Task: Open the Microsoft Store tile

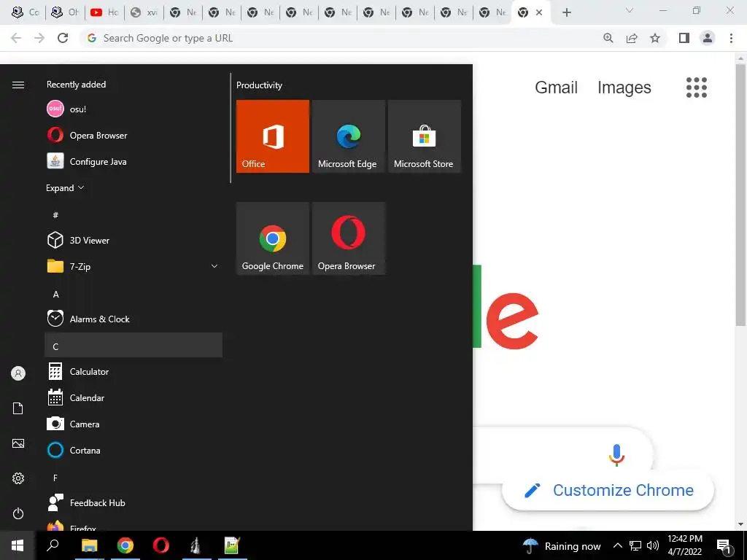Action: [424, 136]
